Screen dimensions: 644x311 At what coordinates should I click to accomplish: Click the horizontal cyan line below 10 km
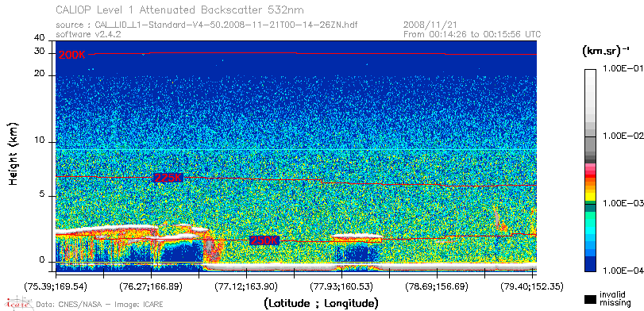click(x=296, y=150)
